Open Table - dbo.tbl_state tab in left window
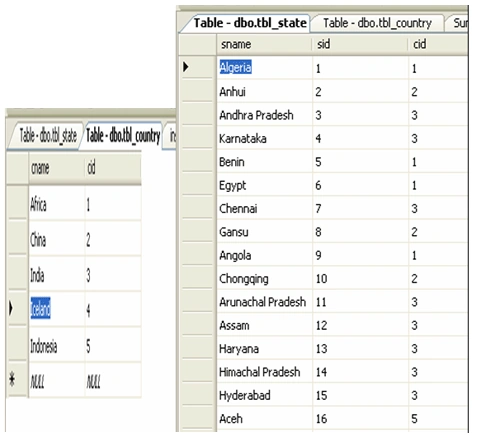The height and width of the screenshot is (441, 500). coord(48,136)
